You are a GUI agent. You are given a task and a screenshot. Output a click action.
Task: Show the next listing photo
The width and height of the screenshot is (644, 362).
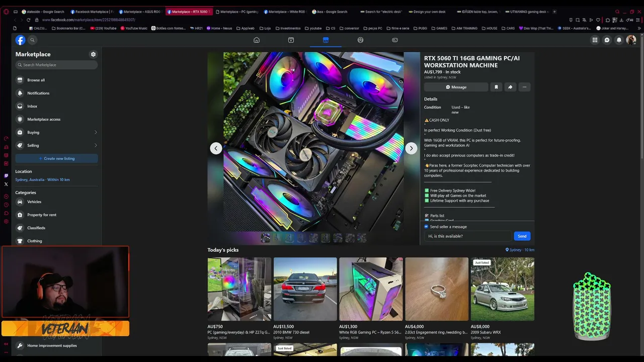[x=411, y=148]
